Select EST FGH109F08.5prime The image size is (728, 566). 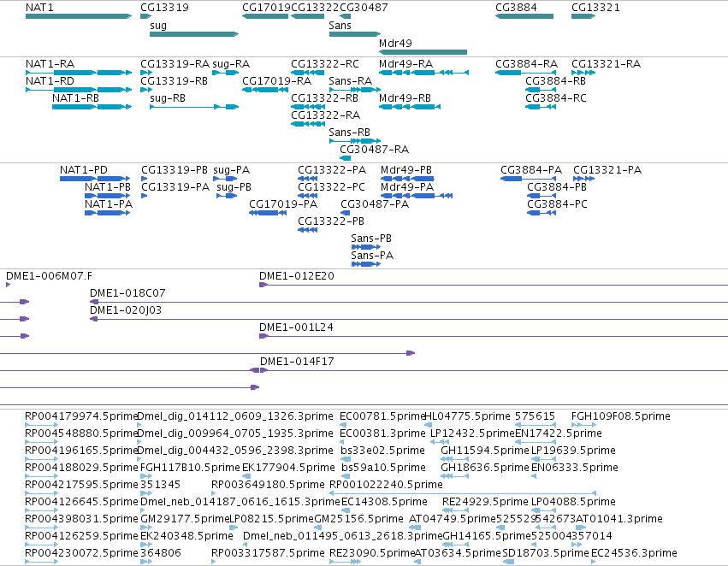click(x=621, y=416)
